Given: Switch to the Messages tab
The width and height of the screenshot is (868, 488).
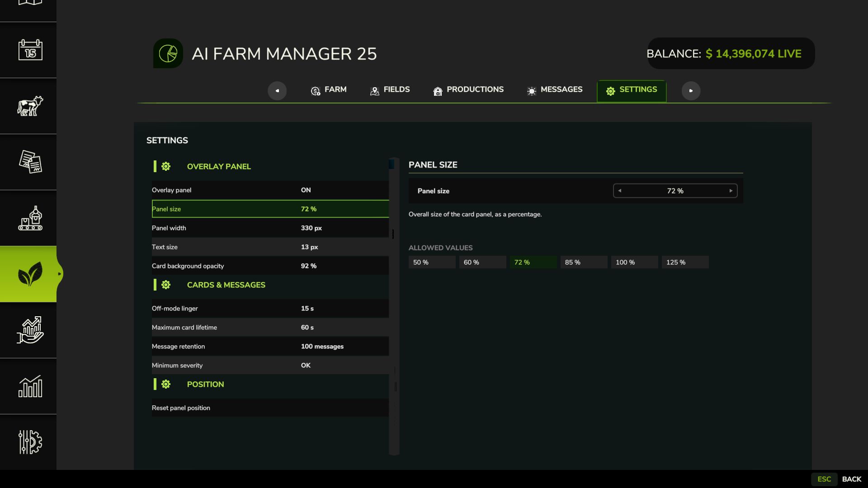Looking at the screenshot, I should pos(554,90).
